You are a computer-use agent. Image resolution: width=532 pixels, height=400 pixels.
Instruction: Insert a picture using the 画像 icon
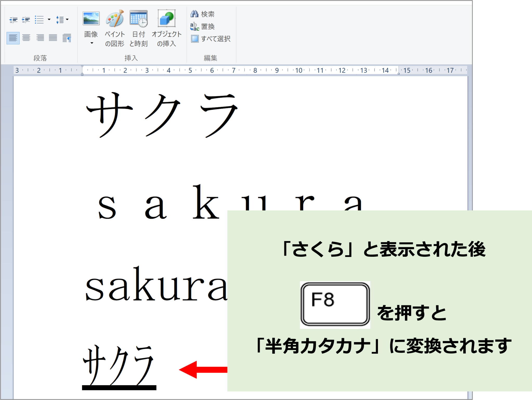pos(91,18)
